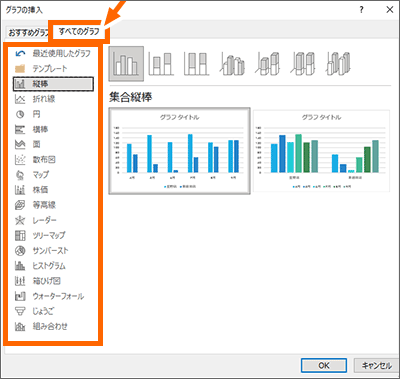Viewport: 400px width, 379px height.
Task: Select the 3-D clustered column subtype icon
Action: (x=233, y=63)
